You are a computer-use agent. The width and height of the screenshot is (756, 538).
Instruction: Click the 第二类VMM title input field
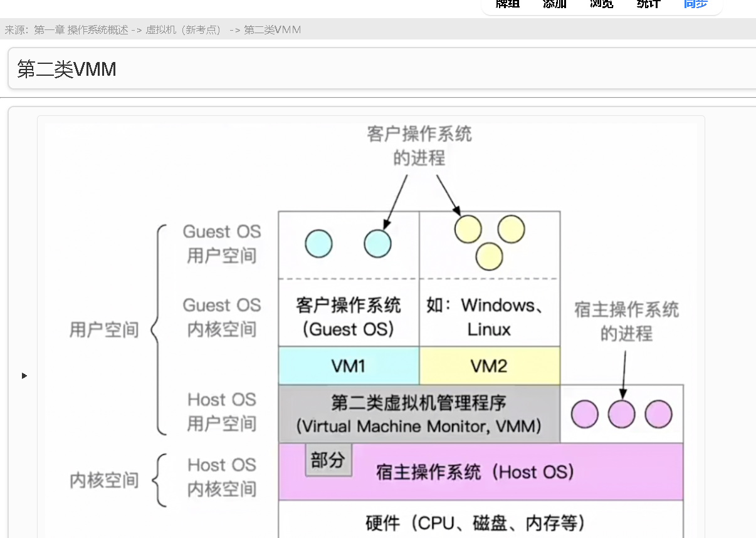click(x=382, y=69)
